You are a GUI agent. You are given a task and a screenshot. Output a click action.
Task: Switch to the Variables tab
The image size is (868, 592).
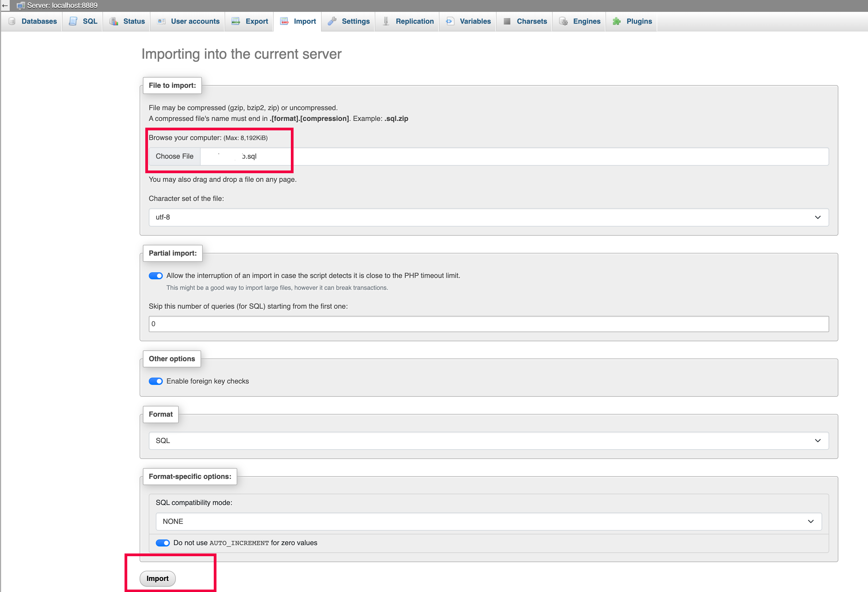(x=475, y=21)
